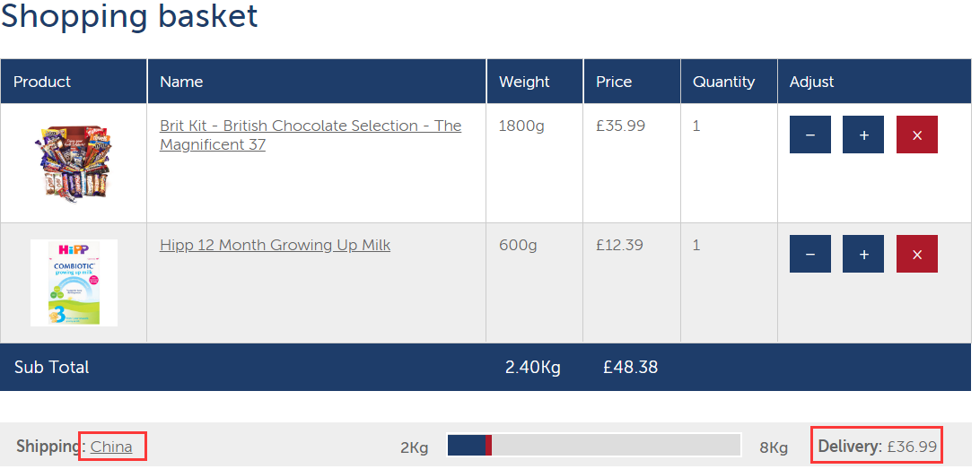Click the weight progress bar
The image size is (980, 469).
point(593,446)
